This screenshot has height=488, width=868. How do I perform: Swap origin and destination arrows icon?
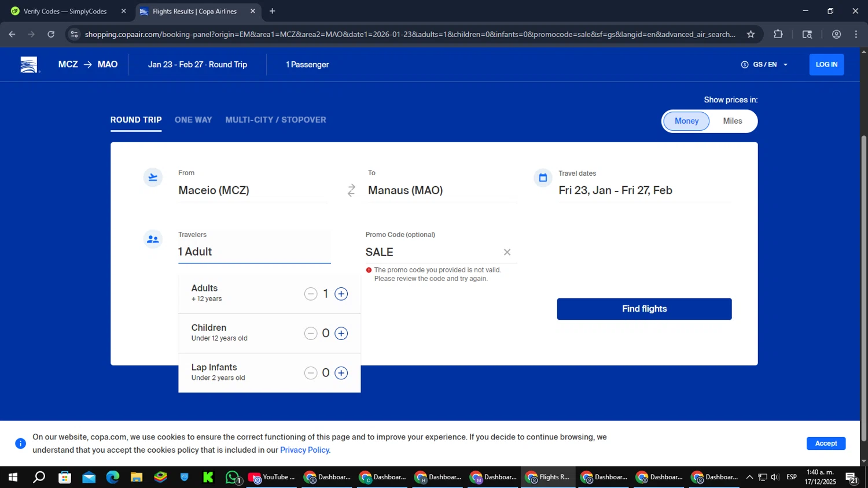point(351,190)
